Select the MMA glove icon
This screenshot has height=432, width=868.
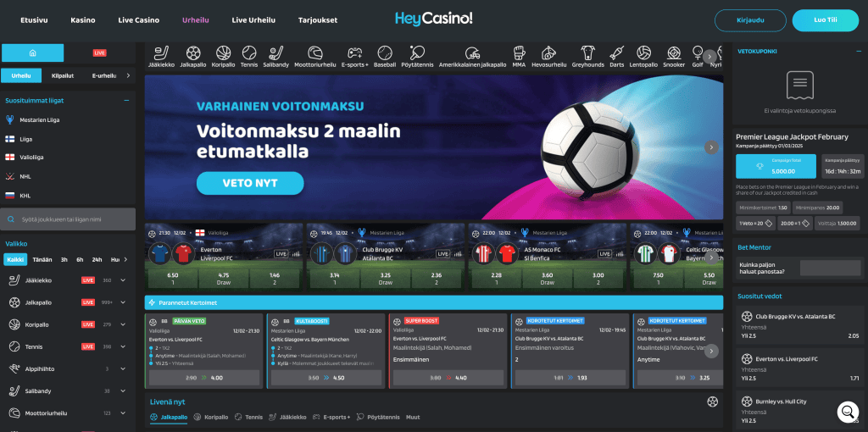(x=519, y=57)
